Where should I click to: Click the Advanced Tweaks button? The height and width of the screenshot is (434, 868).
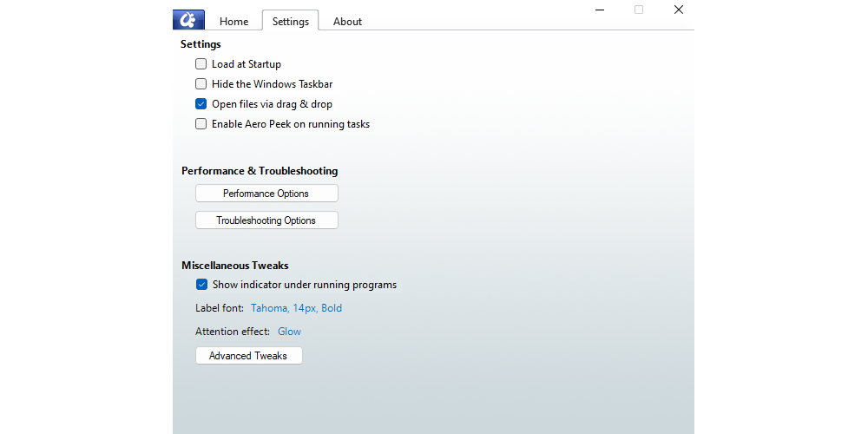click(248, 355)
